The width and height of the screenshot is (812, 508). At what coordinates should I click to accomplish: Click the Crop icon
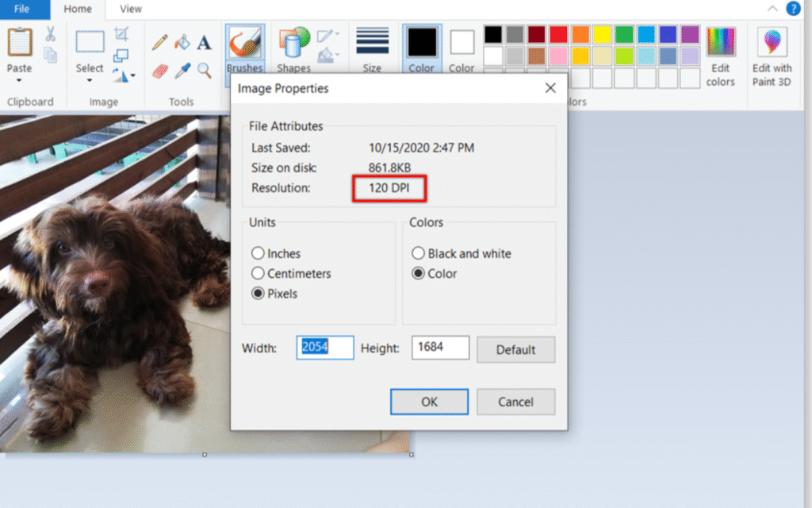click(121, 34)
